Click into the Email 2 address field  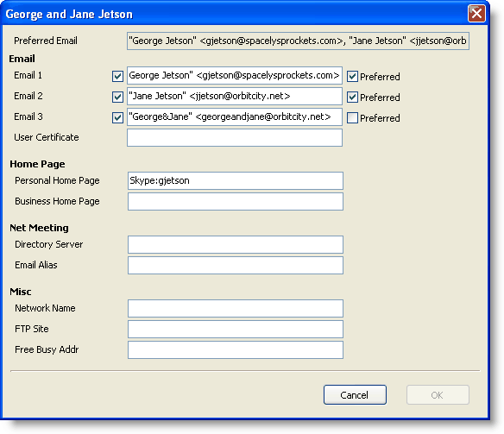pos(235,96)
